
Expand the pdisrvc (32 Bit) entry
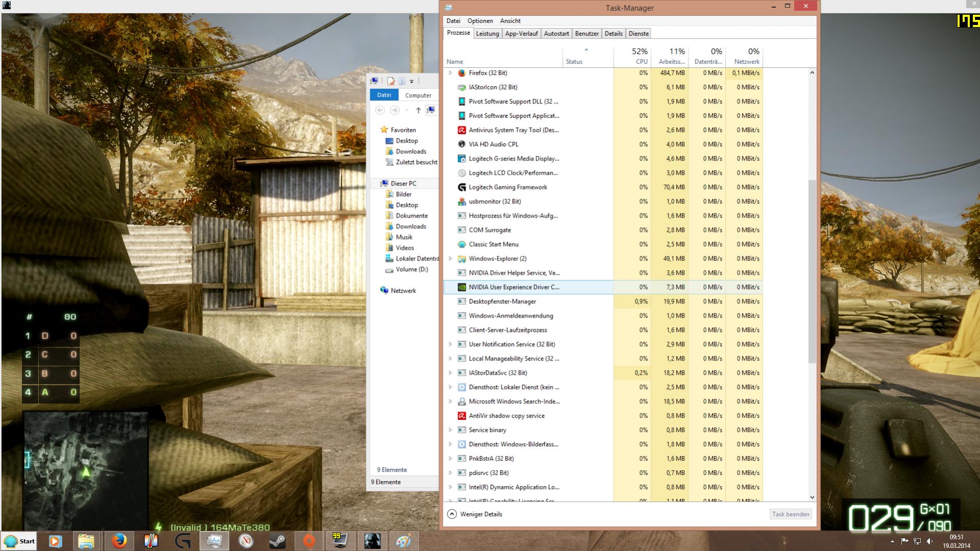(450, 473)
